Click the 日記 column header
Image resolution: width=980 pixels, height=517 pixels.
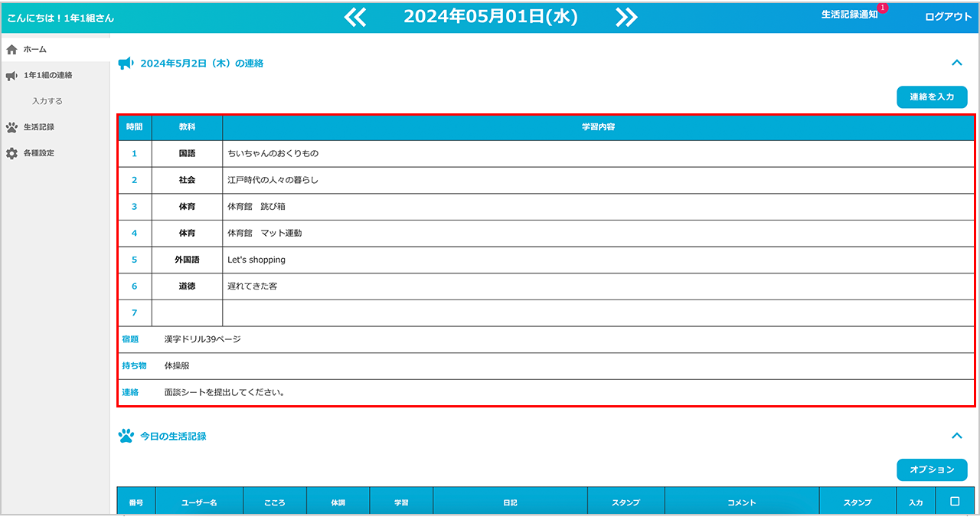tap(510, 502)
